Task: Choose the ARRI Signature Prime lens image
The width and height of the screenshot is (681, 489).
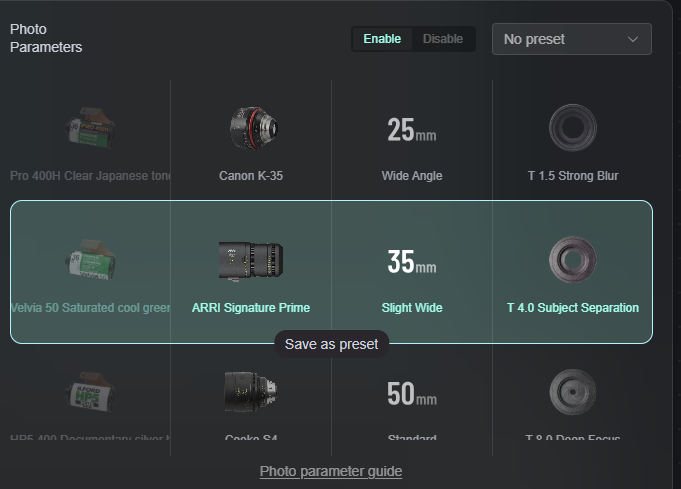Action: 251,261
